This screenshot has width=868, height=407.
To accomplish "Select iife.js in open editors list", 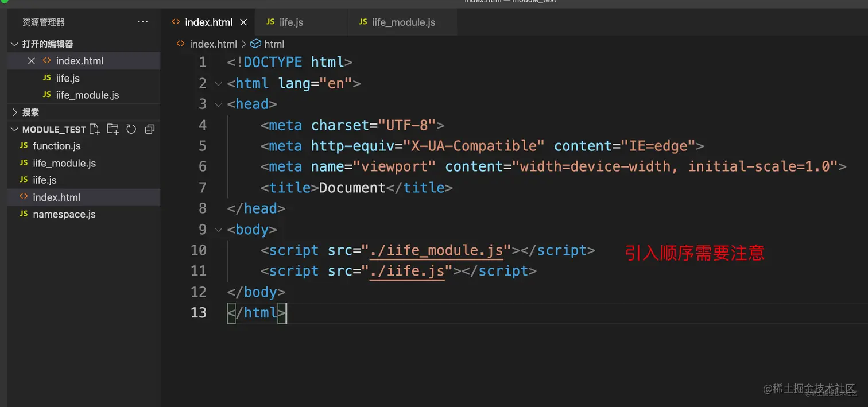I will 83,78.
